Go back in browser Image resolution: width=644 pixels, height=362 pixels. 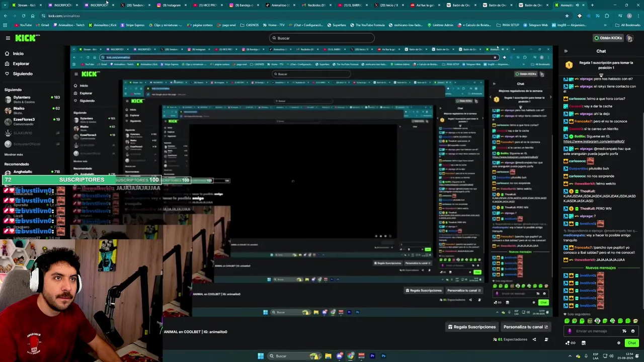[x=6, y=16]
